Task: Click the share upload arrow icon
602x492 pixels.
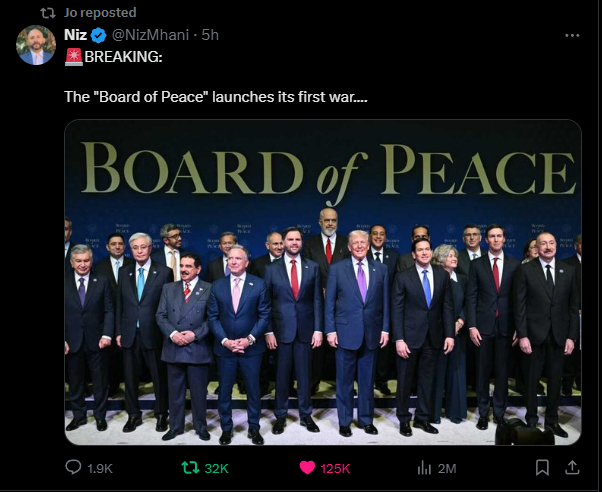Action: tap(573, 467)
